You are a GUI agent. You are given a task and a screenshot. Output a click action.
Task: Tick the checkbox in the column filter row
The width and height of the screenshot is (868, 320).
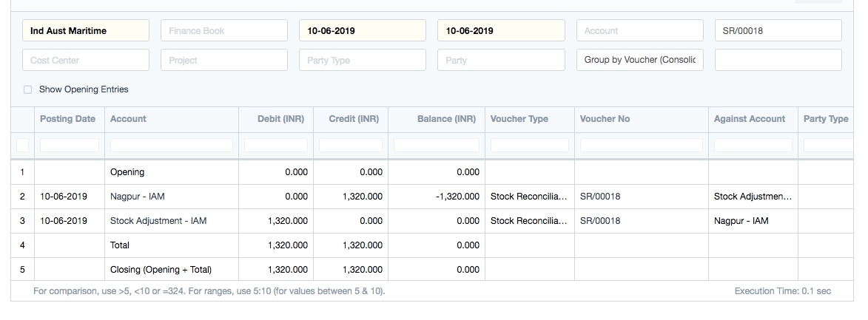pyautogui.click(x=23, y=145)
